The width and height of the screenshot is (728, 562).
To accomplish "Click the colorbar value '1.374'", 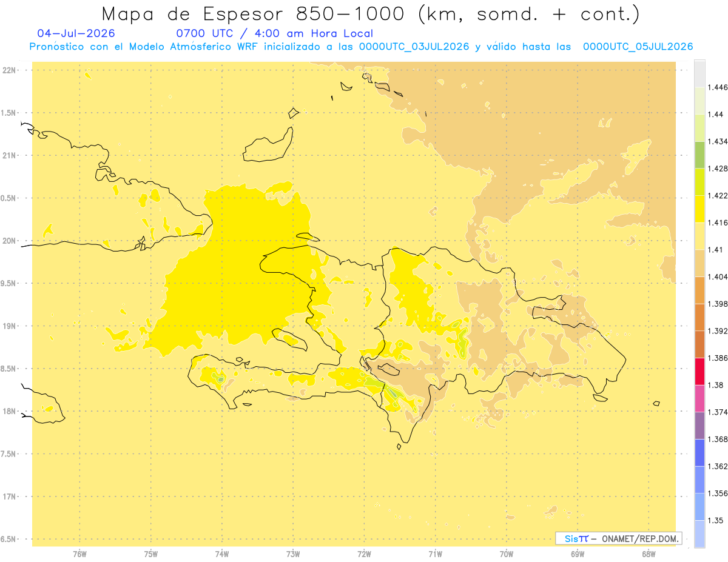I will coord(718,412).
